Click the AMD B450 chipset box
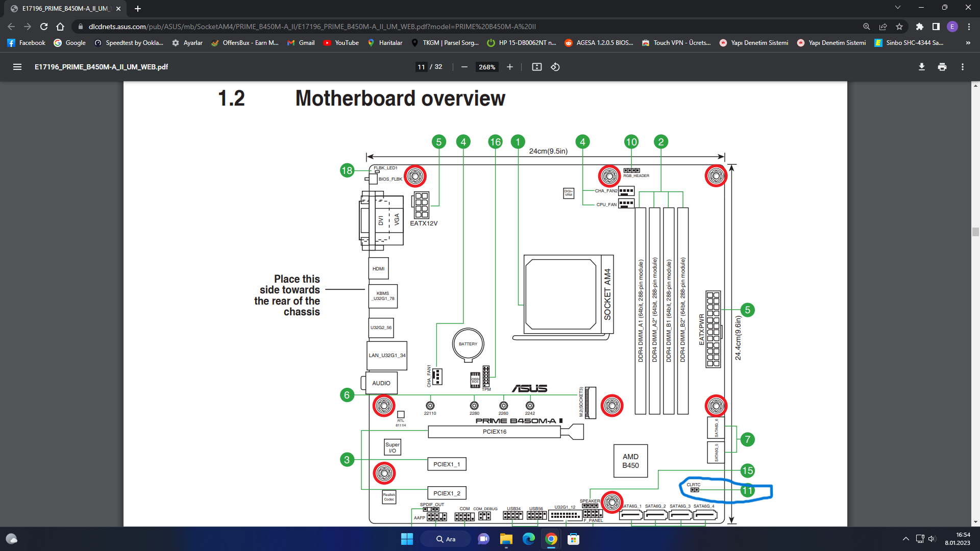 click(630, 461)
